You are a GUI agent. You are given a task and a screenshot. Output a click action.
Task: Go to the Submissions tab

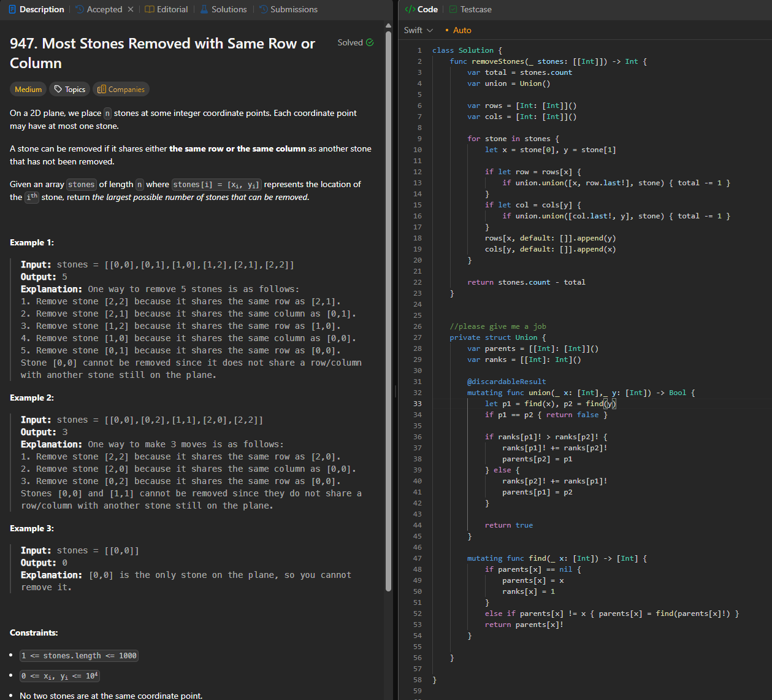294,9
